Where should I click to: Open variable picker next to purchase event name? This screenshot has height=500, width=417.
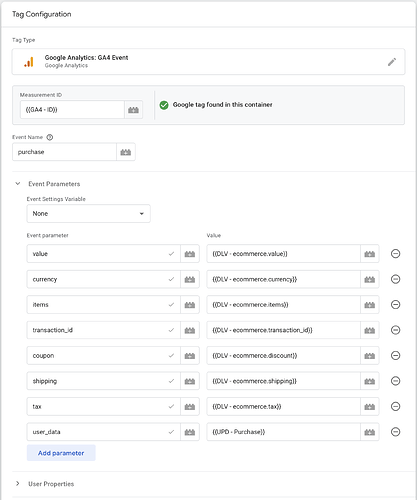(126, 152)
